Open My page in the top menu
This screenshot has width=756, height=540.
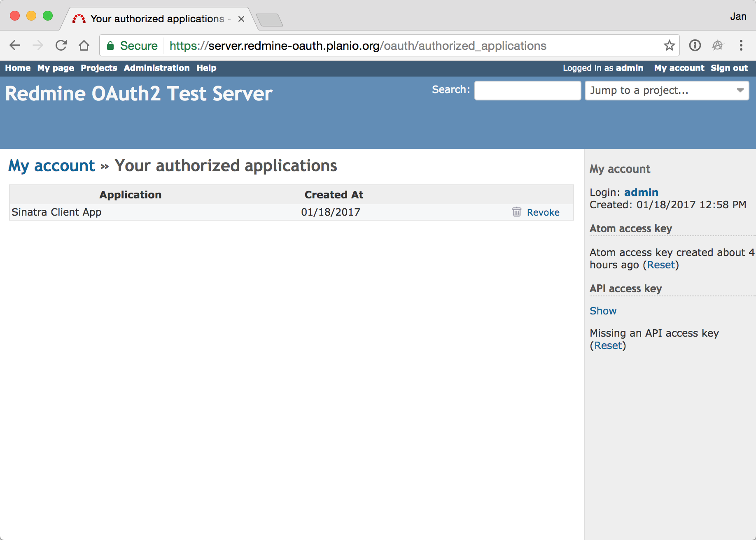56,68
